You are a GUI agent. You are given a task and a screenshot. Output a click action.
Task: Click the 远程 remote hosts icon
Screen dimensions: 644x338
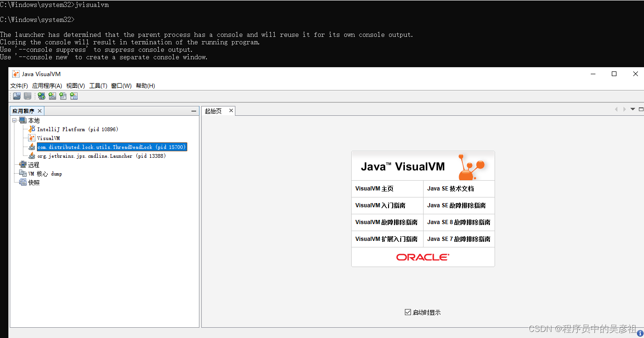[x=22, y=164]
